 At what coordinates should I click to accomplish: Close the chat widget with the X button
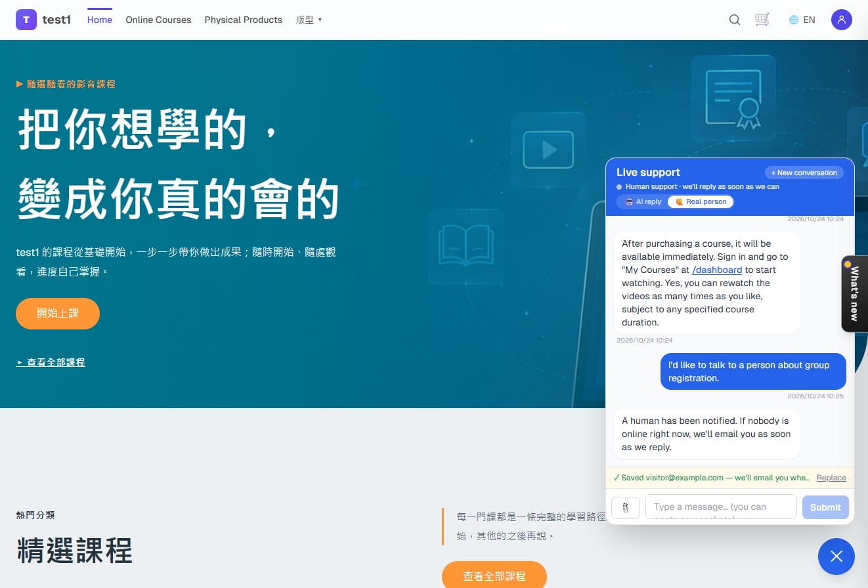click(836, 556)
